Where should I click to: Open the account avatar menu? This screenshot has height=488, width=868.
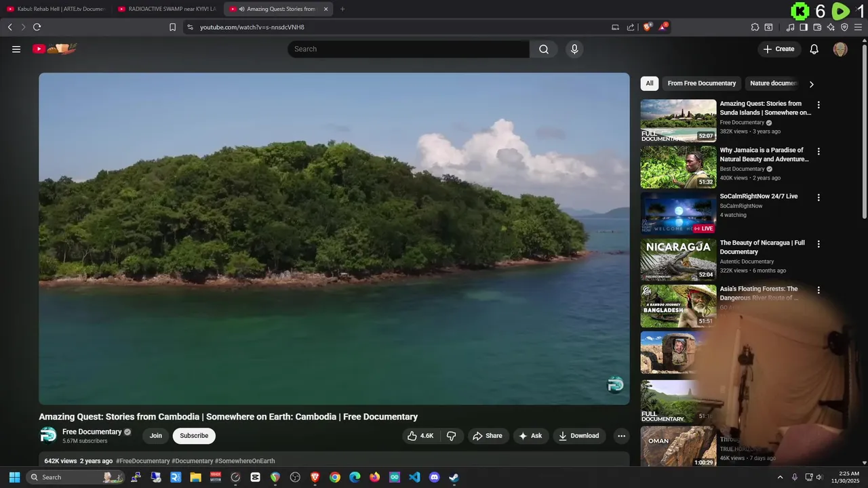tap(840, 49)
